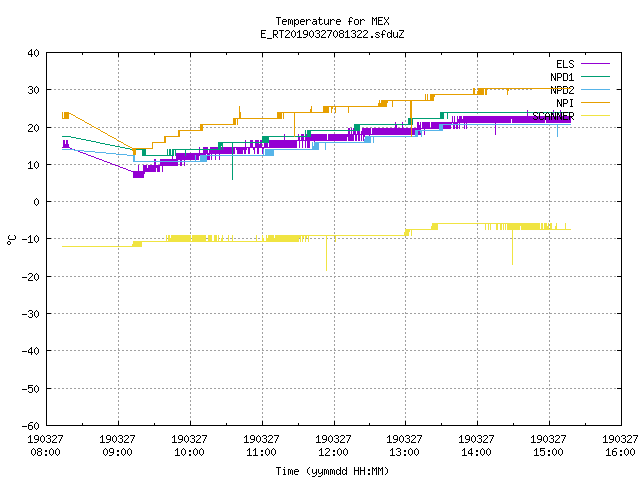Image resolution: width=640 pixels, height=480 pixels.
Task: Select the filename E_RT20190327081322.sfduZ subtitle
Action: pos(332,34)
